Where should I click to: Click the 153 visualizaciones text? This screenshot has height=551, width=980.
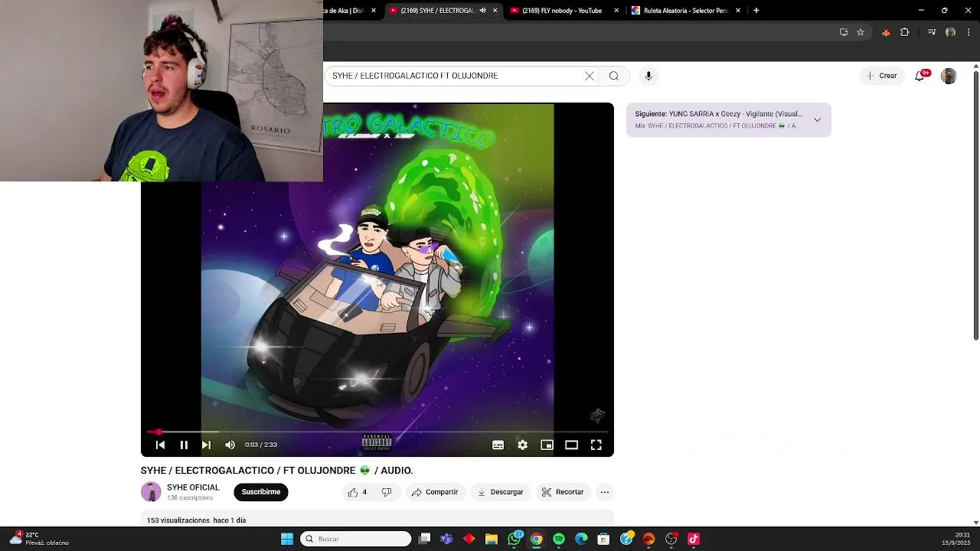[178, 520]
